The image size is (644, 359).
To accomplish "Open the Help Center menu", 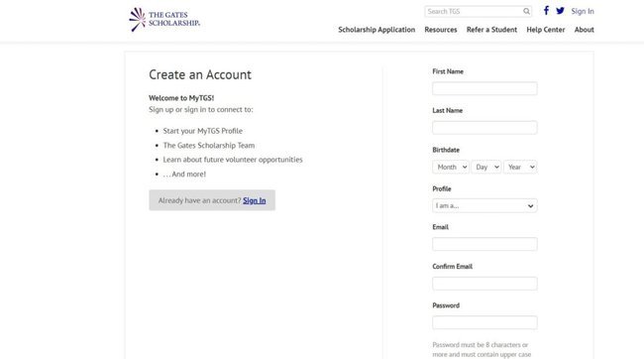I will click(546, 30).
